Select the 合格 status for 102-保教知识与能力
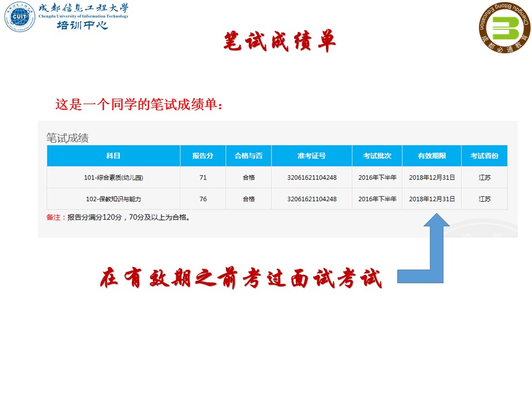The width and height of the screenshot is (532, 399). pyautogui.click(x=249, y=198)
